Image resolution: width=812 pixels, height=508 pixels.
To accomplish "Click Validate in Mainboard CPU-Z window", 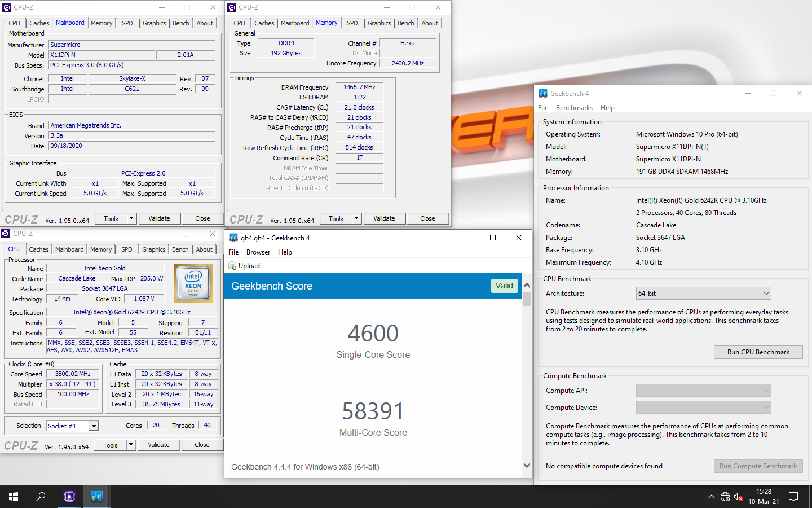I will [159, 218].
